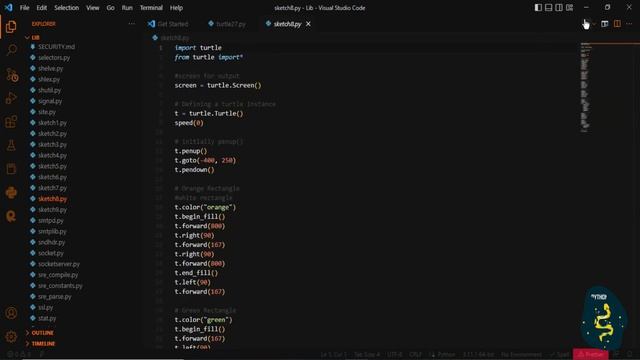Open the Source Control view
Screen dimensions: 640x360
coord(12,75)
